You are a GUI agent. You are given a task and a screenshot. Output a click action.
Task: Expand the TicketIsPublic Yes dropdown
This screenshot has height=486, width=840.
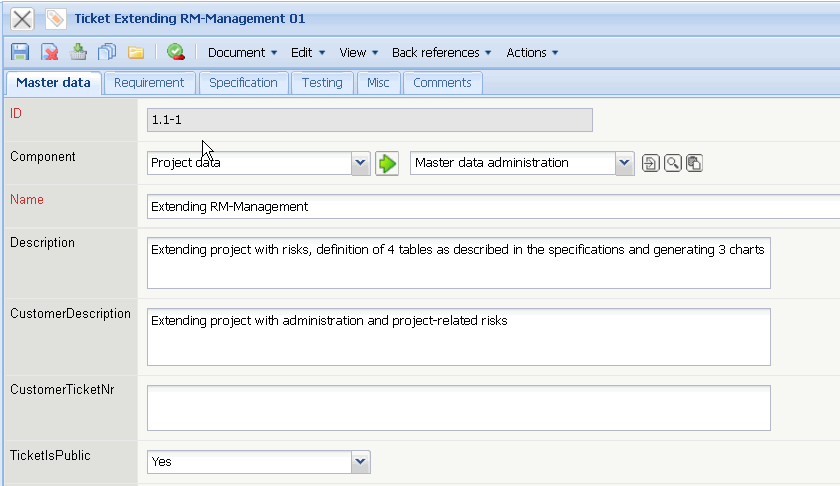pos(361,462)
